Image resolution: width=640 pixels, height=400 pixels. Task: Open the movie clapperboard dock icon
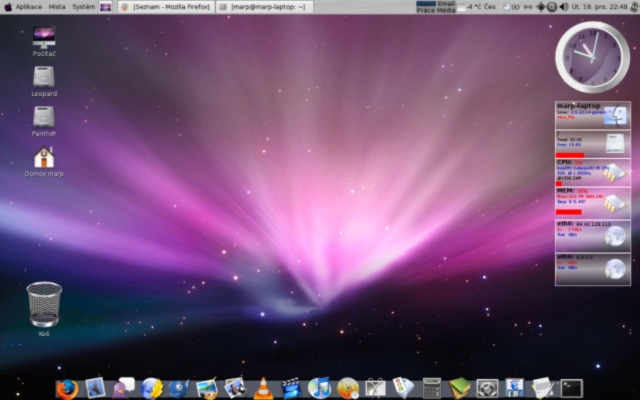(291, 388)
